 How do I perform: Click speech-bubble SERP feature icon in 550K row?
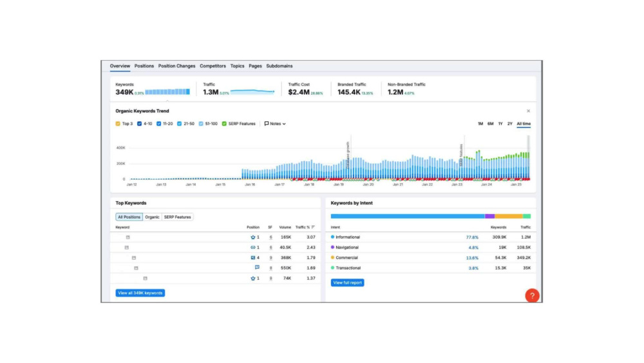point(257,268)
